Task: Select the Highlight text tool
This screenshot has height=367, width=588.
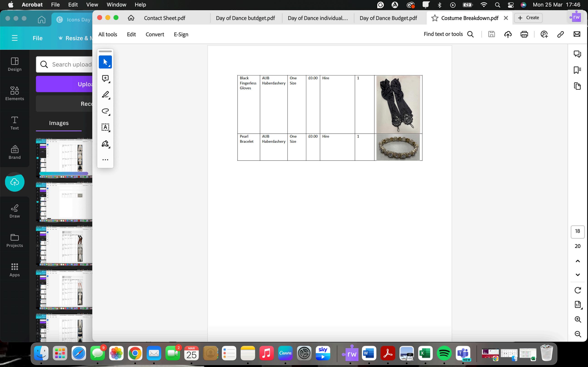Action: pyautogui.click(x=105, y=95)
